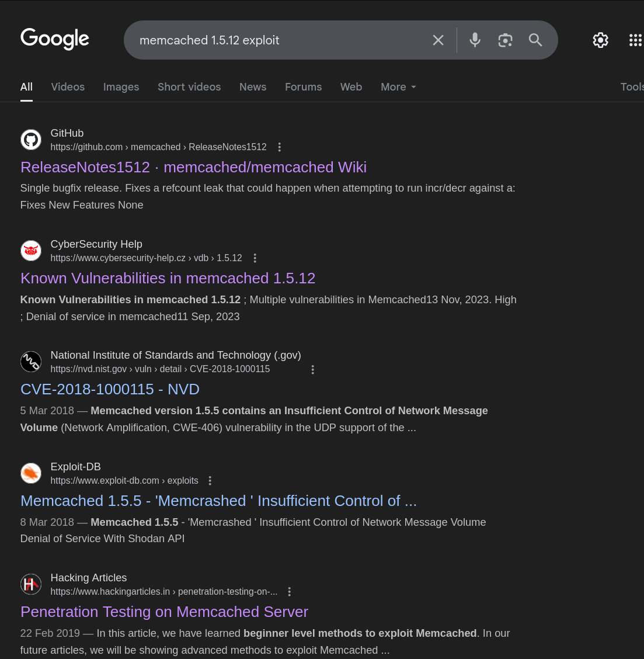Image resolution: width=644 pixels, height=659 pixels.
Task: Switch to the News tab
Action: coord(253,87)
